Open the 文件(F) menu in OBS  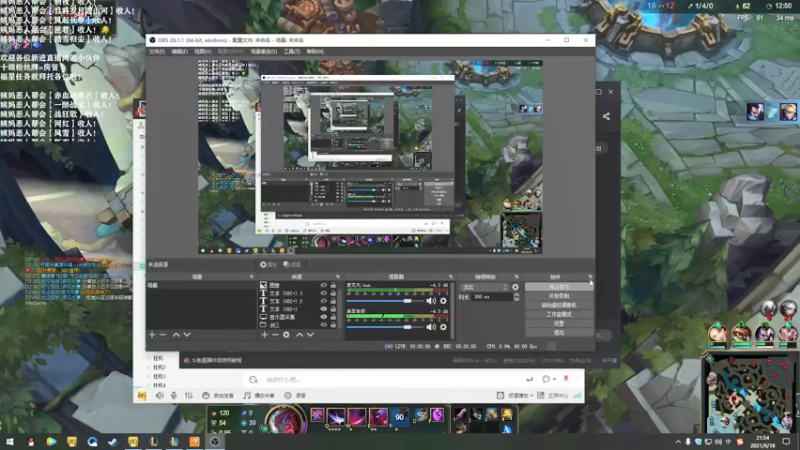(x=157, y=52)
